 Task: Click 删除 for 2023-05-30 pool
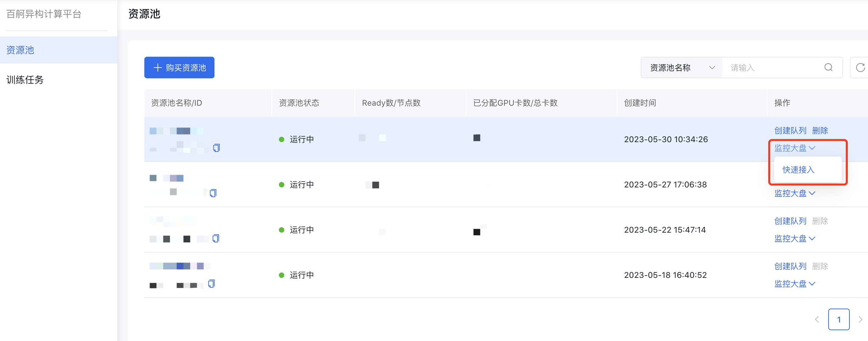click(820, 130)
